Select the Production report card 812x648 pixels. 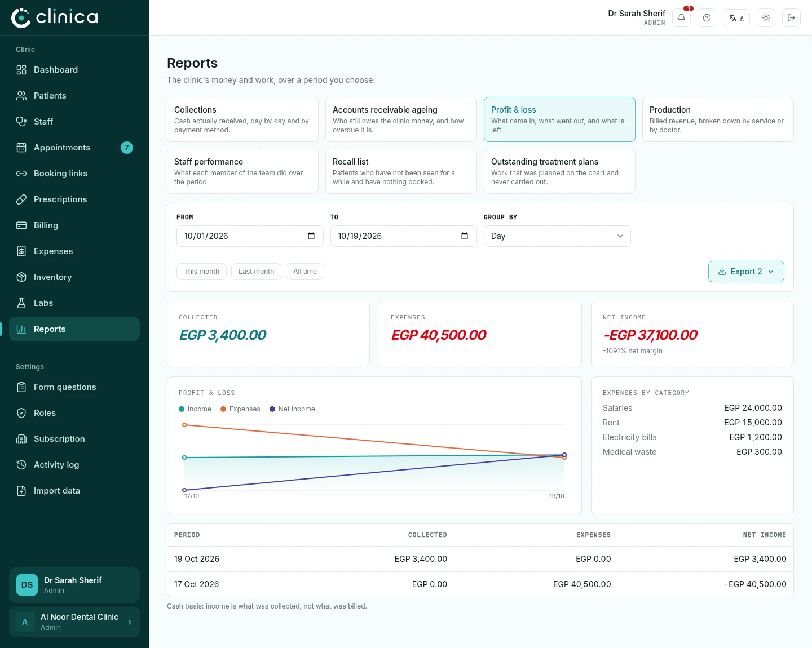[x=718, y=119]
